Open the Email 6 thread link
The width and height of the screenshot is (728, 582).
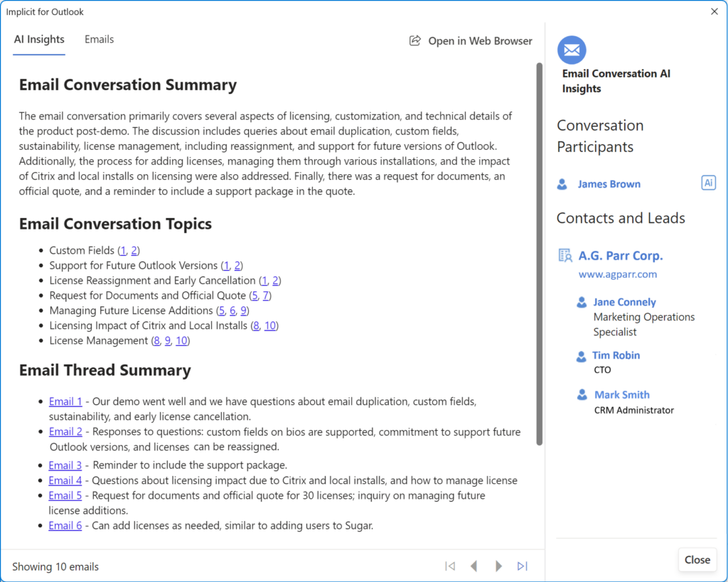[x=65, y=526]
